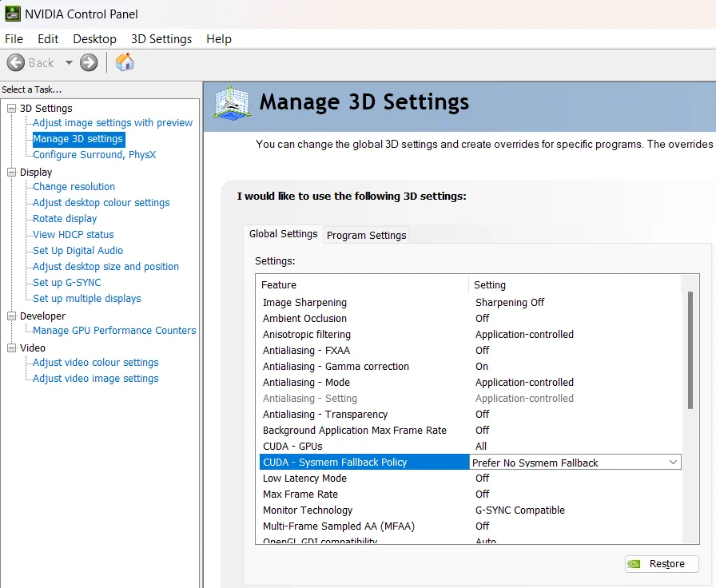Click the Forward arrow icon
Screen dimensions: 716x588
(89, 62)
